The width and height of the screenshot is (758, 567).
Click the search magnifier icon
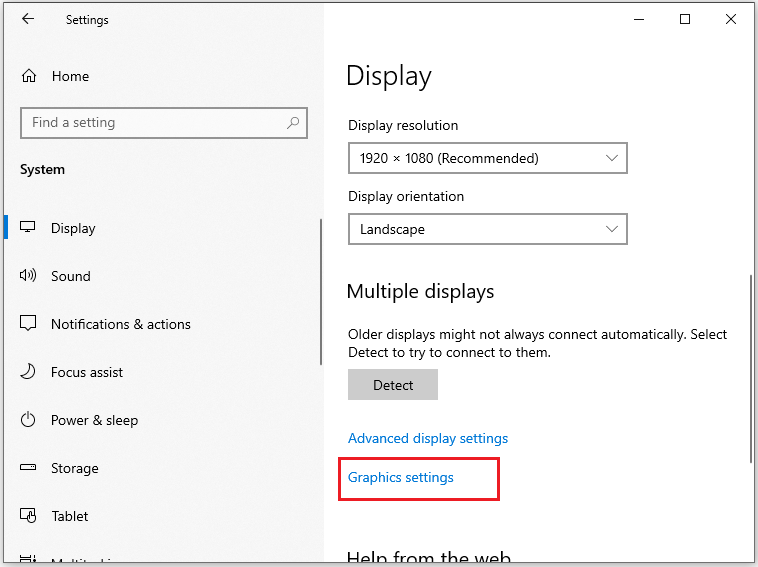[x=292, y=123]
